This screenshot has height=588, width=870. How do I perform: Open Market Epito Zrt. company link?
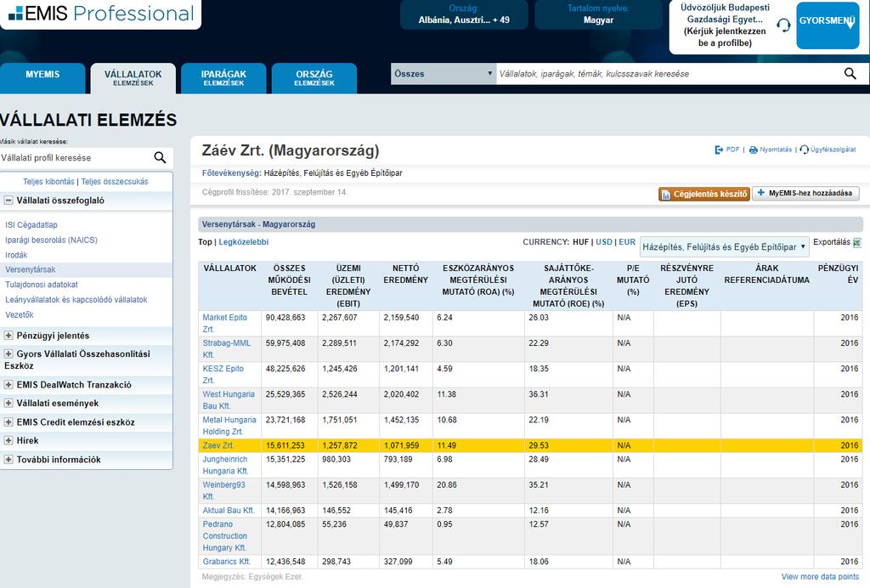coord(224,323)
